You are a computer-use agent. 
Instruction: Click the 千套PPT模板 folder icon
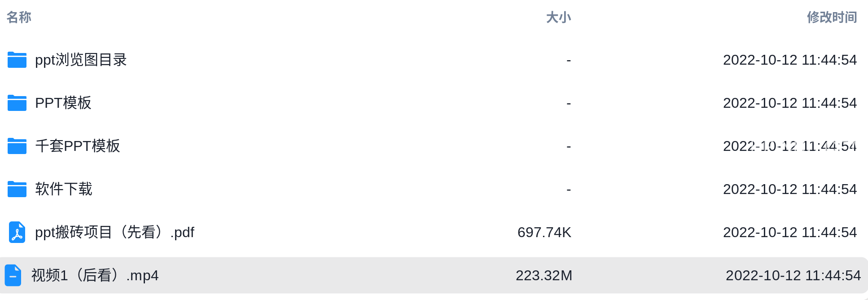pos(17,146)
